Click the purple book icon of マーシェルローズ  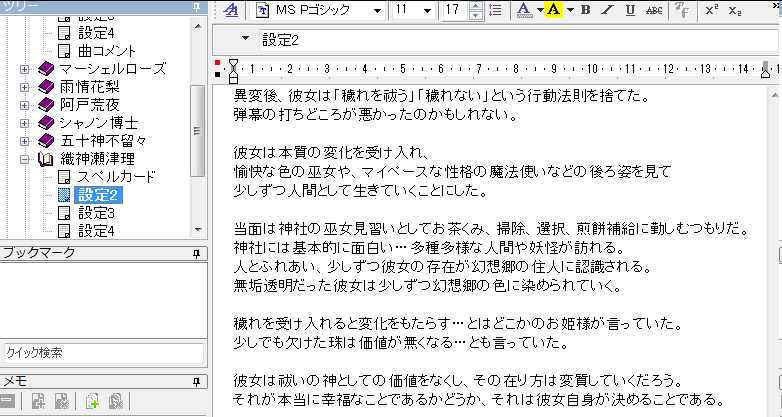pyautogui.click(x=46, y=69)
